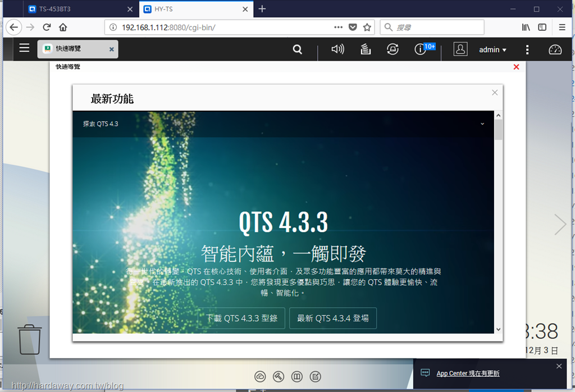Open volume control speaker icon
This screenshot has height=392, width=575.
click(337, 49)
